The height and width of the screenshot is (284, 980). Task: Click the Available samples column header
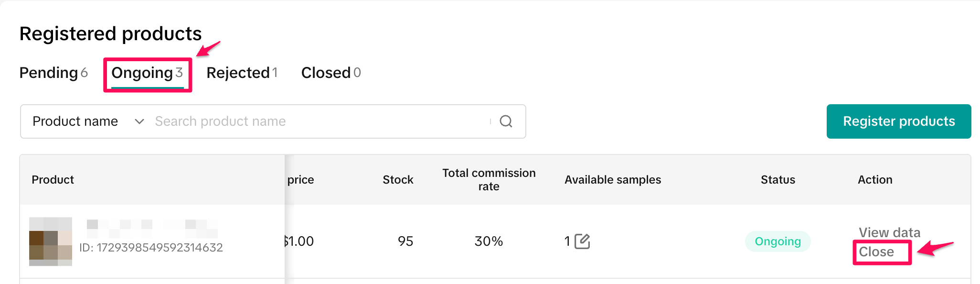613,180
